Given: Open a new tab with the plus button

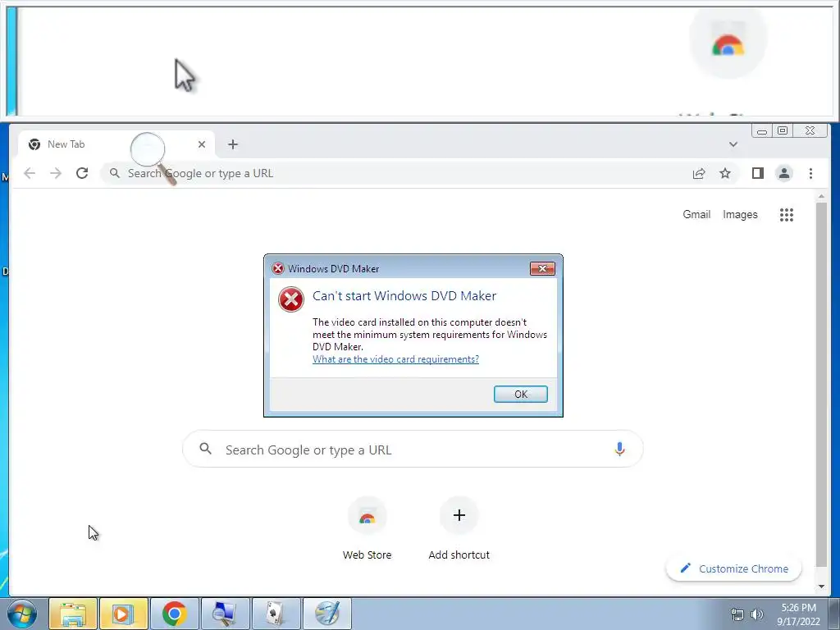Looking at the screenshot, I should (x=232, y=144).
